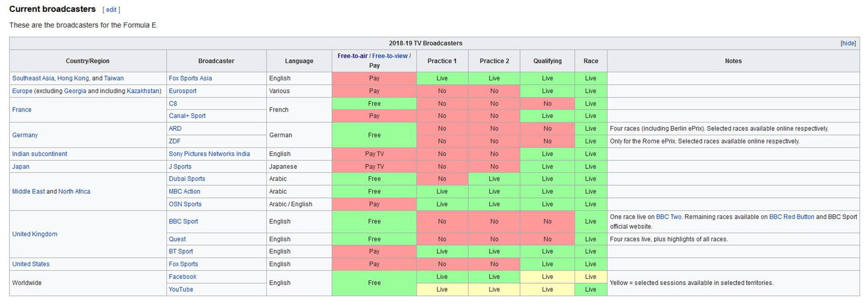868x306 pixels.
Task: Click the Race column header
Action: pyautogui.click(x=591, y=61)
